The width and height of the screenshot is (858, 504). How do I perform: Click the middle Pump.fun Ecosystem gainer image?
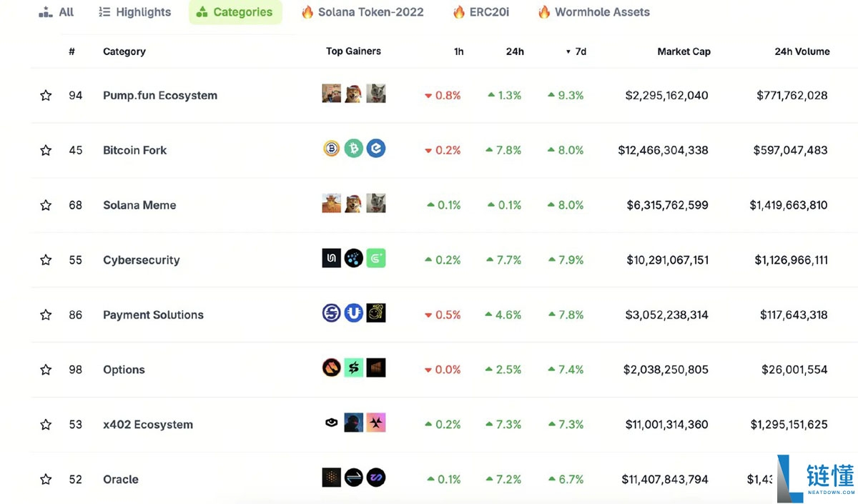pyautogui.click(x=353, y=94)
